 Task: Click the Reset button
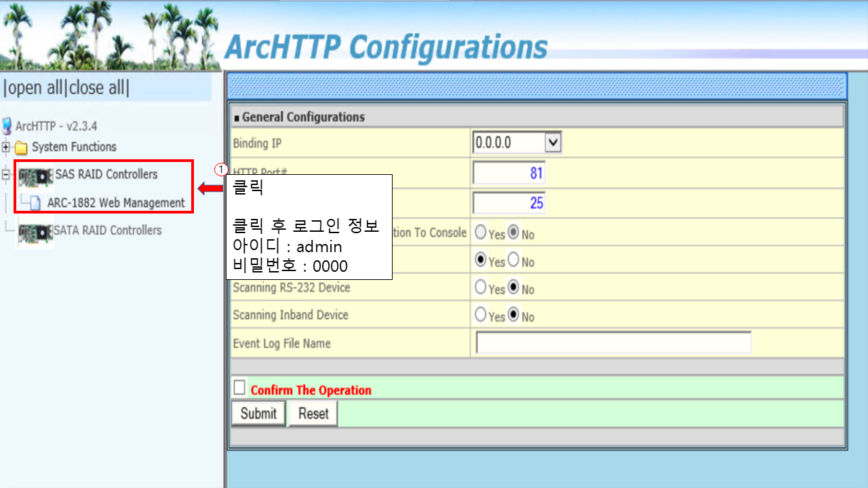[x=313, y=413]
